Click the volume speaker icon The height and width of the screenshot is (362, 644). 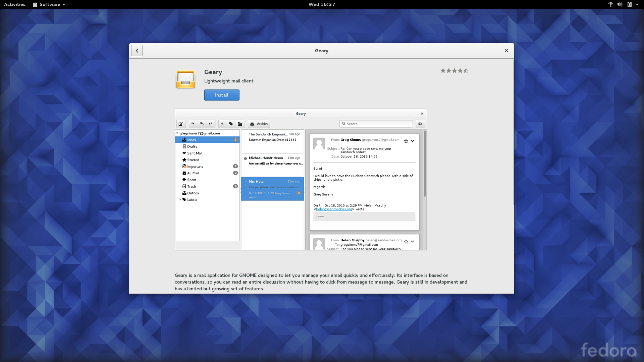tap(620, 4)
